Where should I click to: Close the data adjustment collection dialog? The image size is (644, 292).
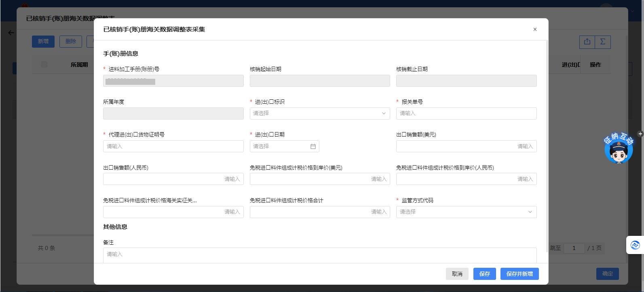point(535,29)
